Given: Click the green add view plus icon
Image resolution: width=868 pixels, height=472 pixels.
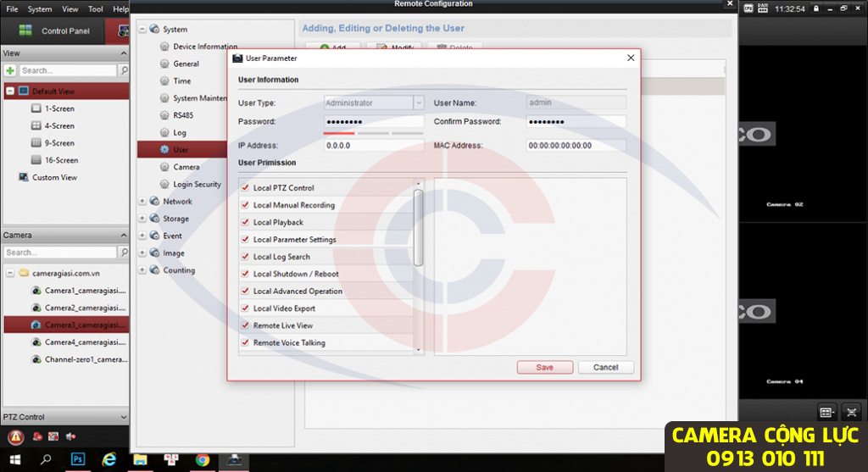Looking at the screenshot, I should tap(10, 70).
